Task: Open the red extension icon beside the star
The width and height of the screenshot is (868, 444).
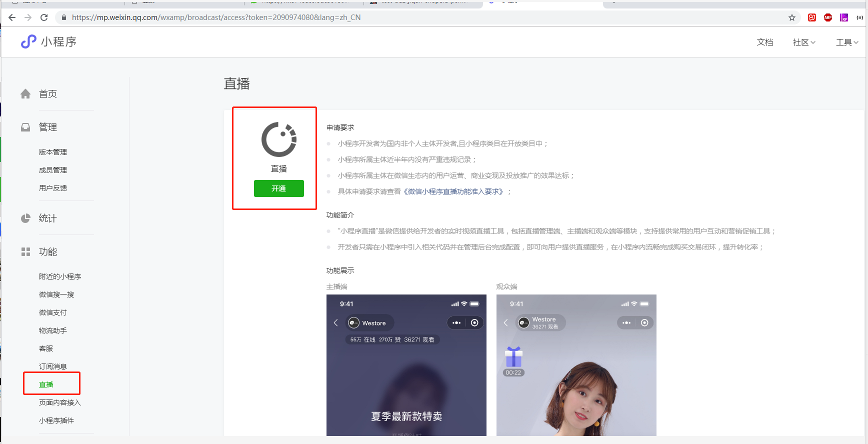Action: pos(812,17)
